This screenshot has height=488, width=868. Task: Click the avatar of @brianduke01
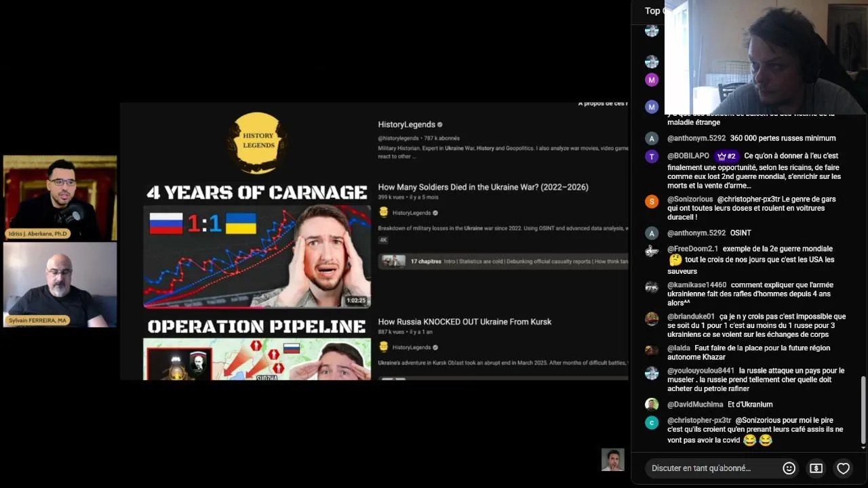652,319
